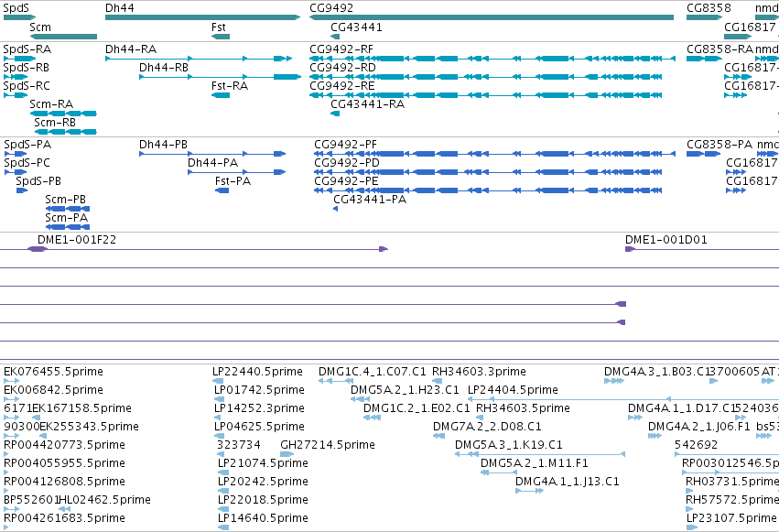Select the CG8358 gene label
This screenshot has width=779, height=532.
tap(709, 8)
